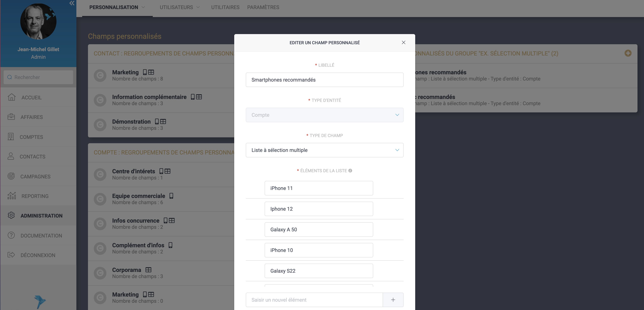Click the list elements help info icon
644x310 pixels.
click(x=350, y=171)
